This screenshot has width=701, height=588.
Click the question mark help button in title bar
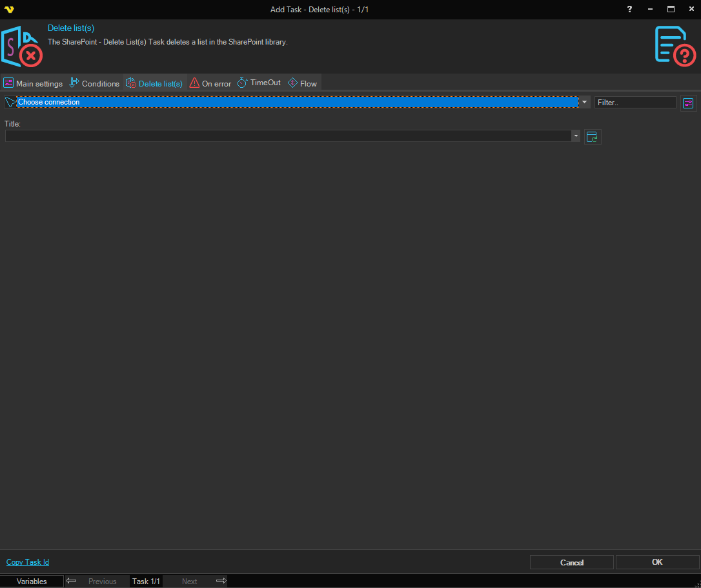630,9
